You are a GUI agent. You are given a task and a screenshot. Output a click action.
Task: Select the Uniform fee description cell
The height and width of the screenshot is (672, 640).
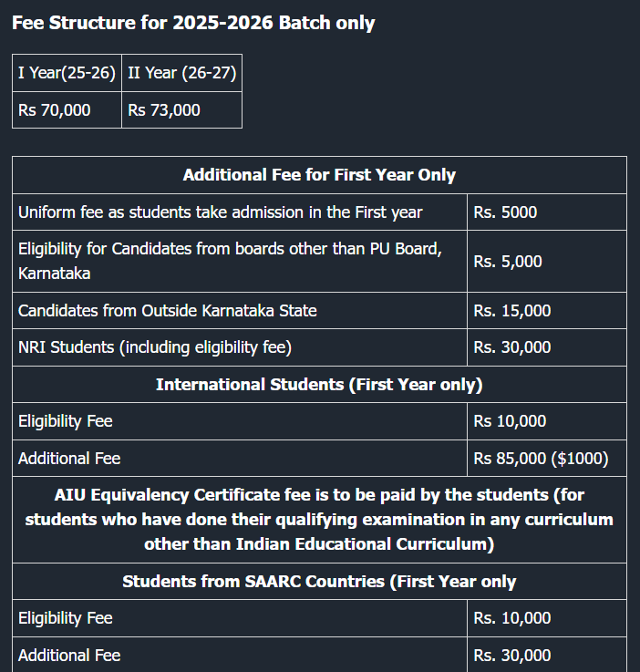click(221, 212)
